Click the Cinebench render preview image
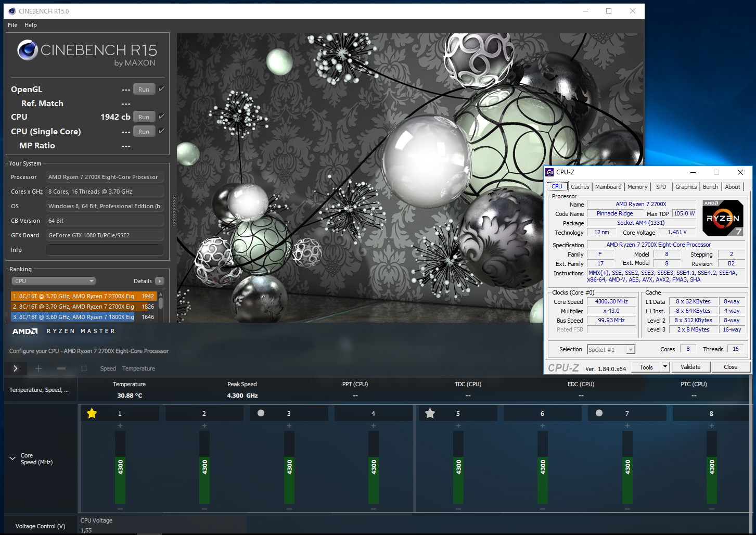Image resolution: width=756 pixels, height=535 pixels. (410, 178)
